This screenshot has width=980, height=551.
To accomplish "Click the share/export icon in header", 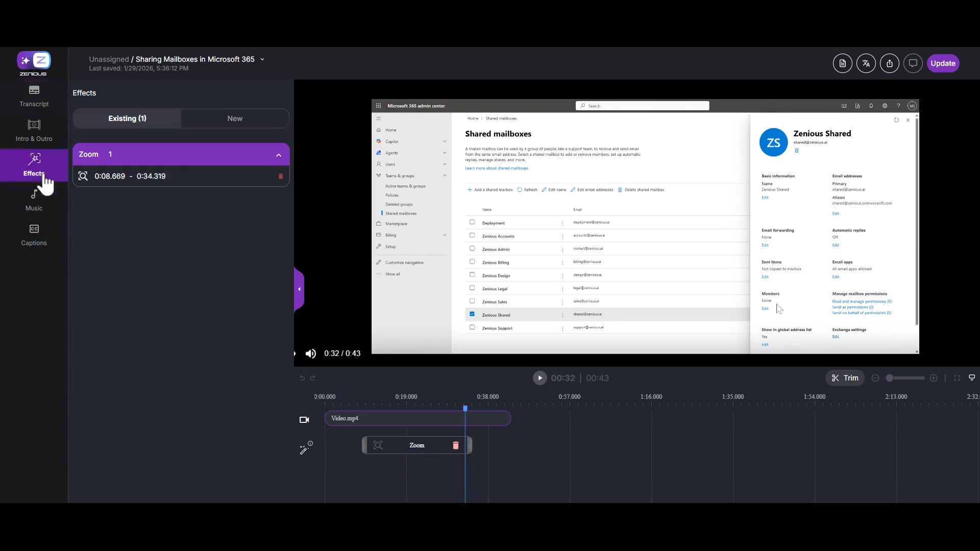I will (889, 63).
